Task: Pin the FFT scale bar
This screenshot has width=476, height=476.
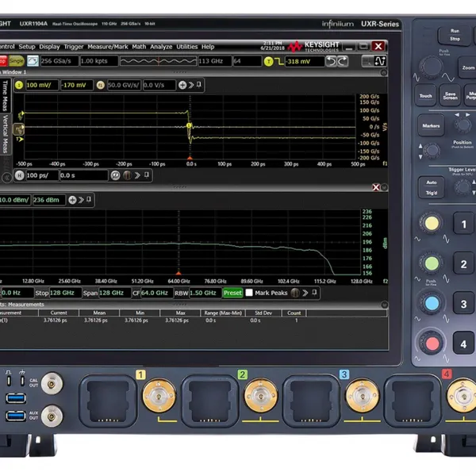Action: (89, 199)
